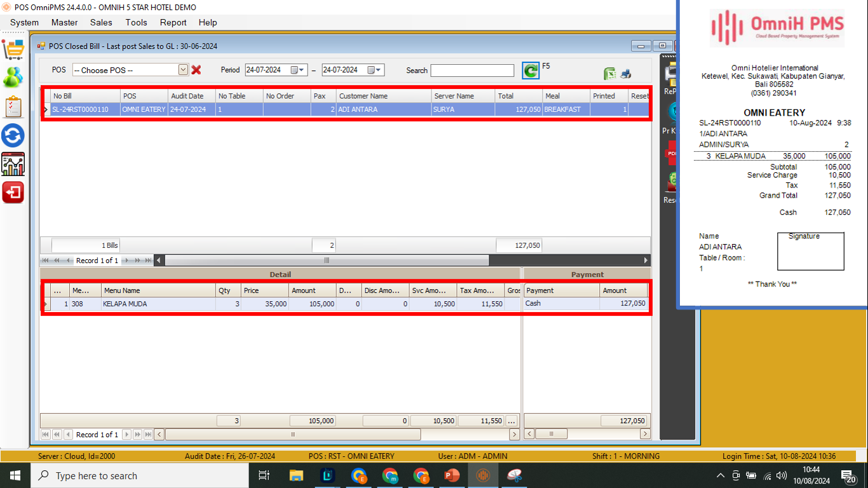Open Task View on taskbar
868x488 pixels.
click(x=264, y=475)
